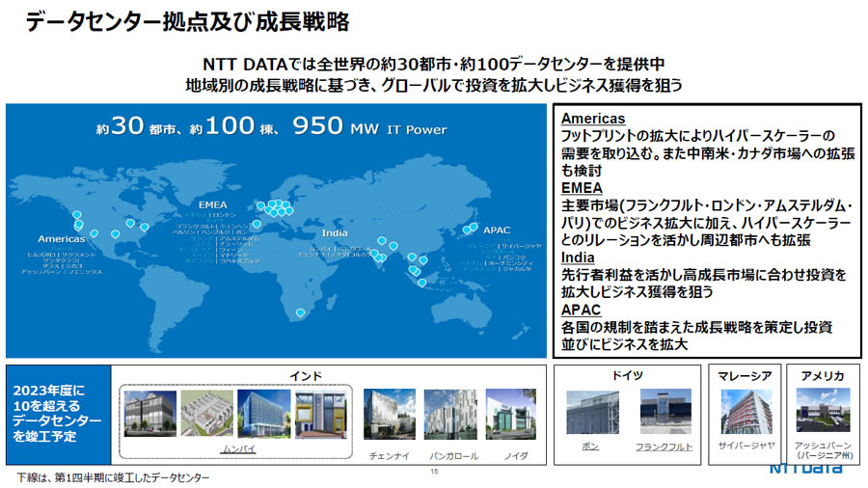Screen dimensions: 868x488
Task: Click the アッシュバーン (バージニア州) caption
Action: click(x=823, y=450)
